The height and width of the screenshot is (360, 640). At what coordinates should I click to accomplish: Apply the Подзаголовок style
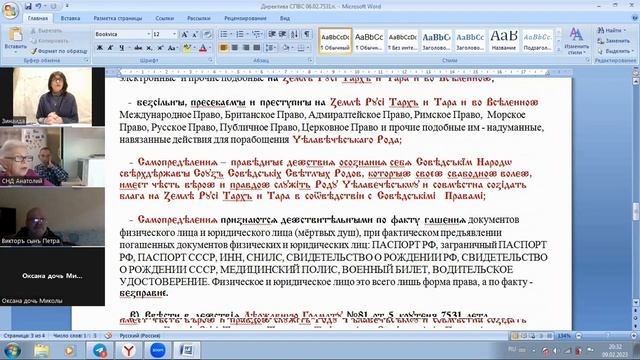(537, 41)
